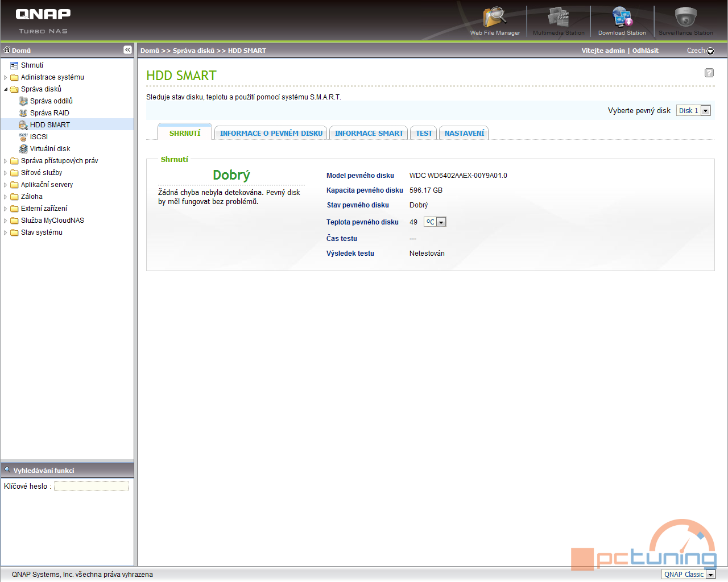This screenshot has height=582, width=728.
Task: Launch Download Station icon
Action: coord(622,17)
